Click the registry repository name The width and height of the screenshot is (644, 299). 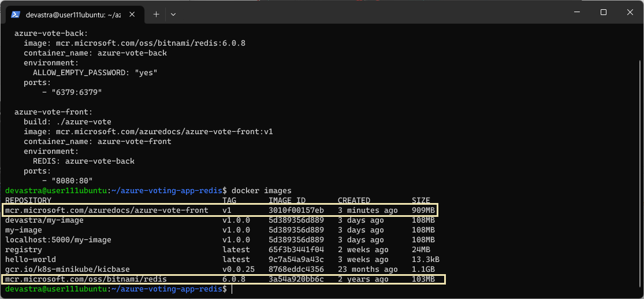(x=24, y=250)
